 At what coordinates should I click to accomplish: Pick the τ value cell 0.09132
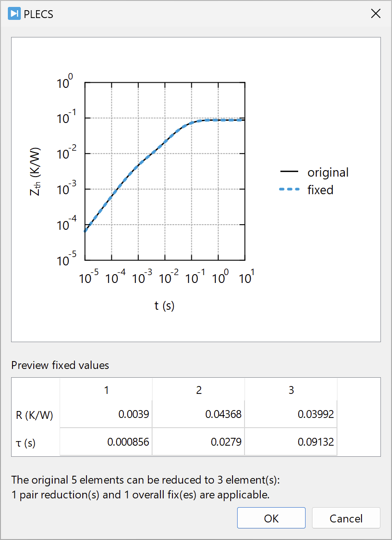[x=291, y=442]
